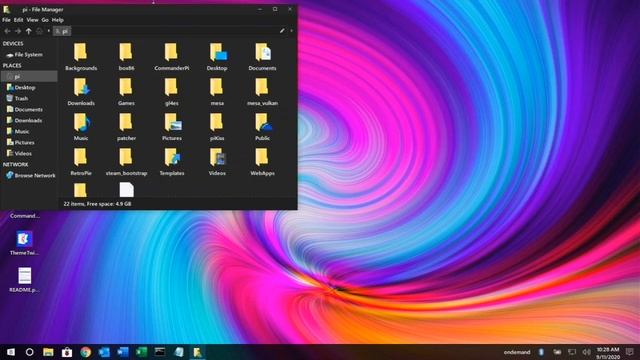Image resolution: width=640 pixels, height=360 pixels.
Task: Open the Word taskbar icon
Action: 123,352
